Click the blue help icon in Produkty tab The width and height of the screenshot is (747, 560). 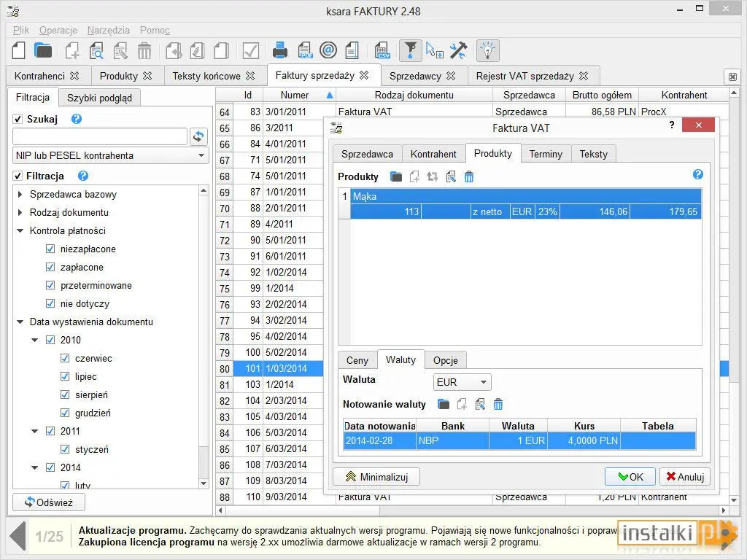(698, 174)
